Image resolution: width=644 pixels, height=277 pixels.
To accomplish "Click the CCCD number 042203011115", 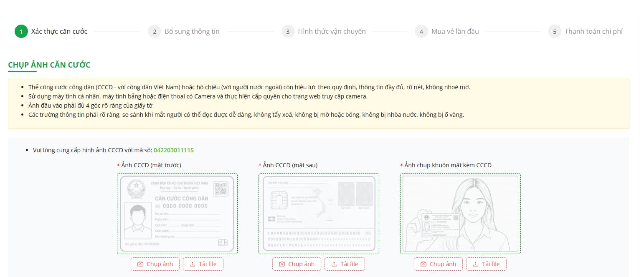I will tap(174, 150).
